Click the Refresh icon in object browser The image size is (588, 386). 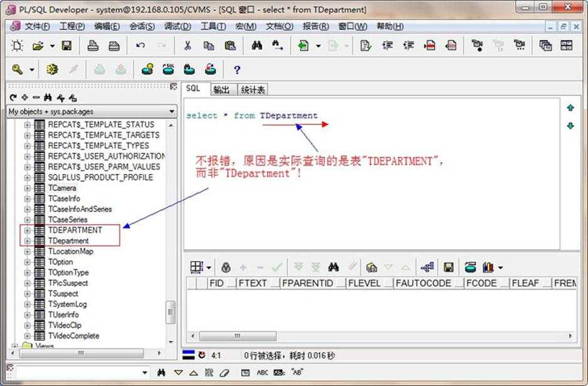(13, 98)
